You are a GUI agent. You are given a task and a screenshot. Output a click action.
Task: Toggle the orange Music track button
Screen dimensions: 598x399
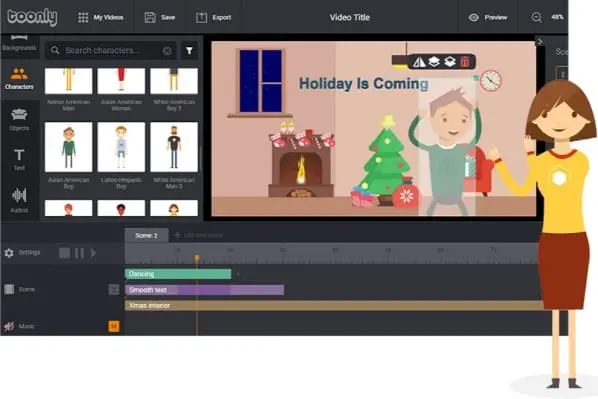[x=114, y=326]
